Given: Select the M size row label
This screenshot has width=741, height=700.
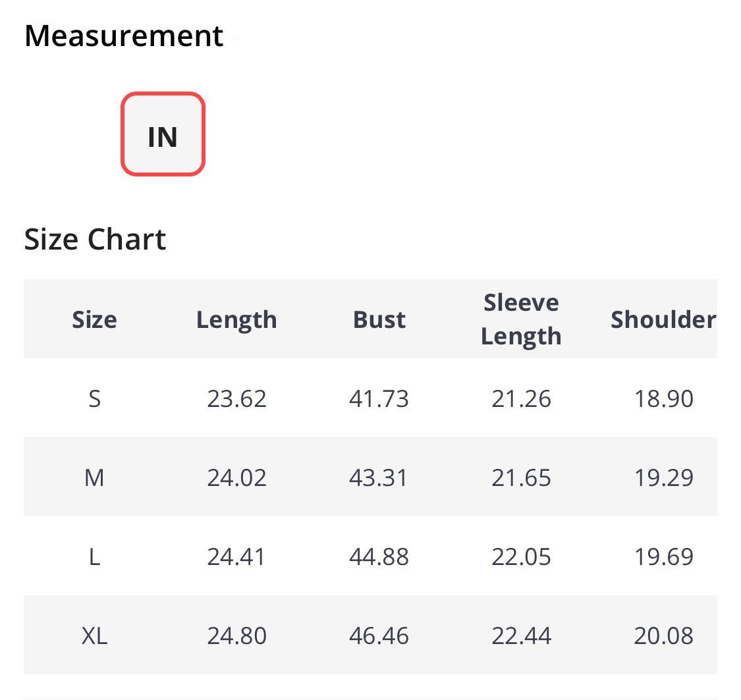Looking at the screenshot, I should (94, 477).
